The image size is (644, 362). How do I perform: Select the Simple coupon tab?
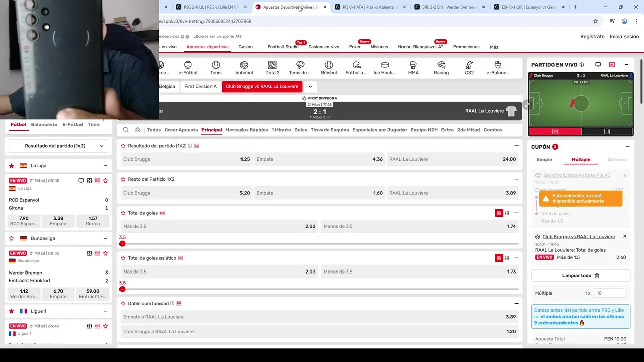[x=544, y=160]
